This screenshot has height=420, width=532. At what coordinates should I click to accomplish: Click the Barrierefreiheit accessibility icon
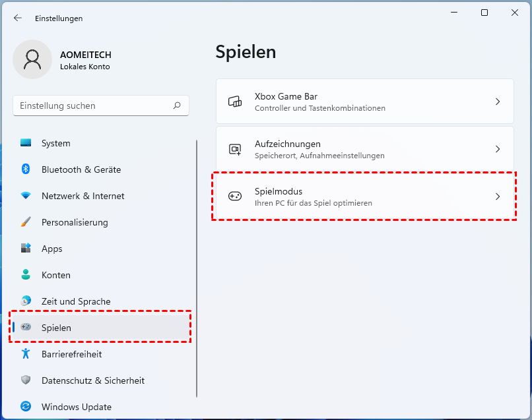pyautogui.click(x=26, y=354)
